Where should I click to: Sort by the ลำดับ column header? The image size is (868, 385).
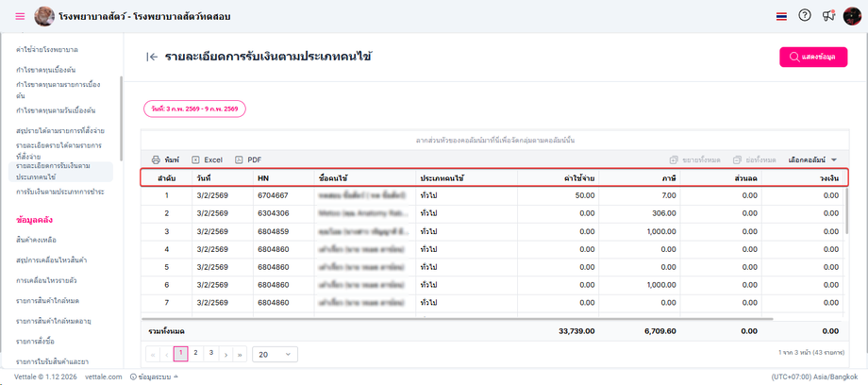[x=167, y=177]
